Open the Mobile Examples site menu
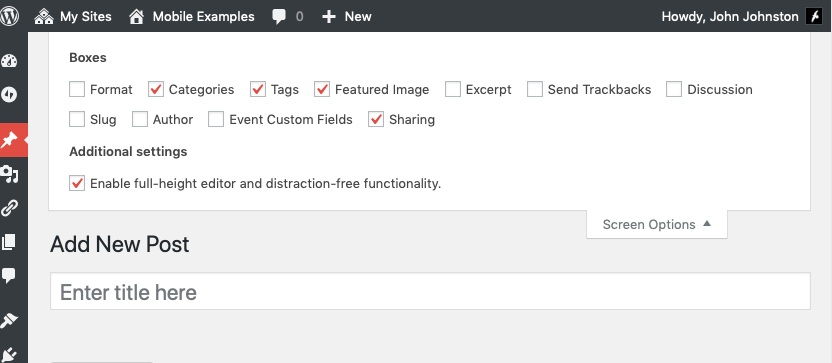This screenshot has width=832, height=363. 192,16
